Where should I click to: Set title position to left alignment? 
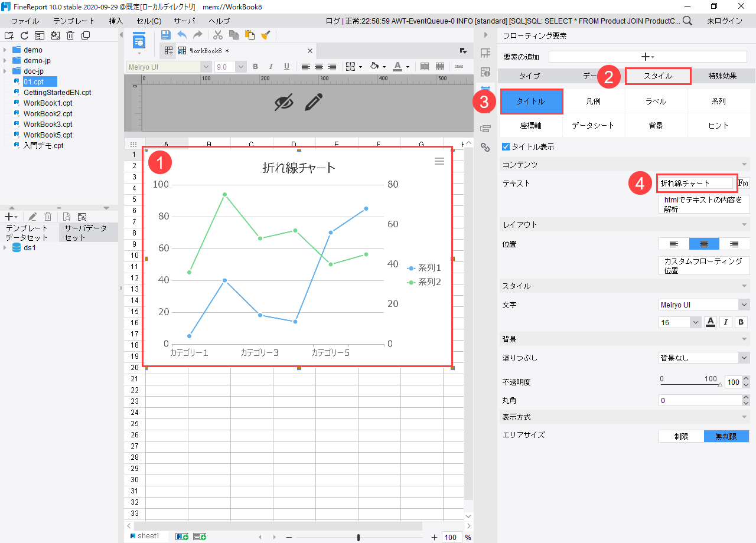tap(674, 244)
